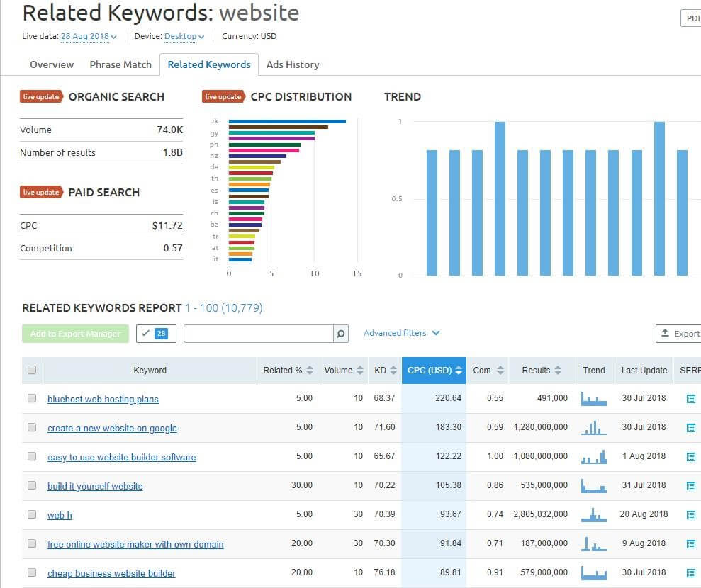
Task: Check the row for "create a new website on google"
Action: point(32,428)
